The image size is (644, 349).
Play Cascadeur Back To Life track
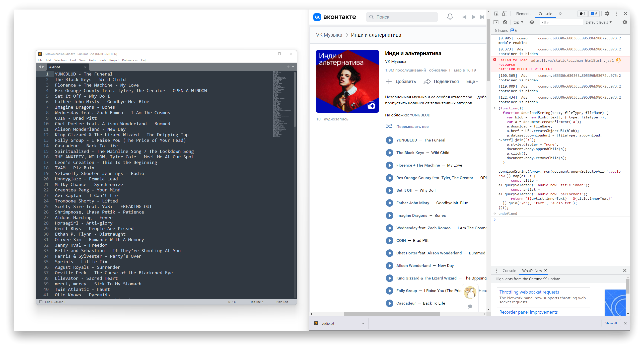[x=389, y=303]
